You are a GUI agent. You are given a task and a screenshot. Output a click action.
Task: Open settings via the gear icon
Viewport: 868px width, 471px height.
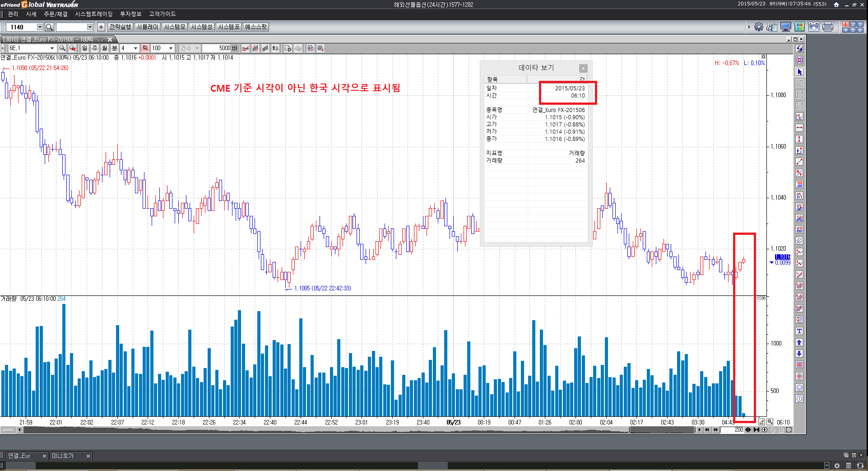coord(759,27)
